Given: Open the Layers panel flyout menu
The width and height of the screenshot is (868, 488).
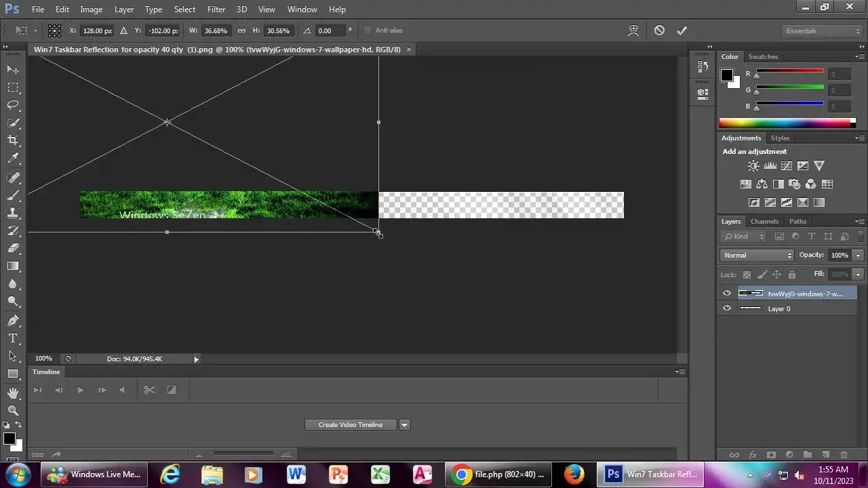Looking at the screenshot, I should (x=860, y=222).
